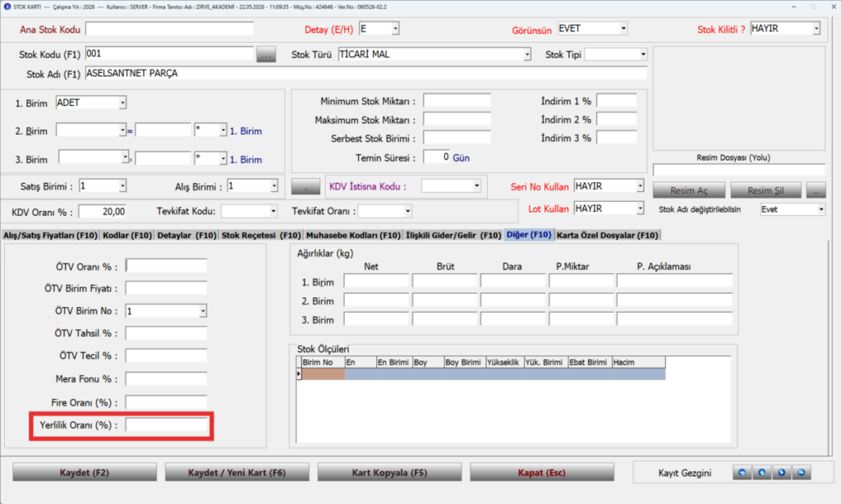Focus the Serbest Stok Birimi field
841x504 pixels.
tap(457, 138)
